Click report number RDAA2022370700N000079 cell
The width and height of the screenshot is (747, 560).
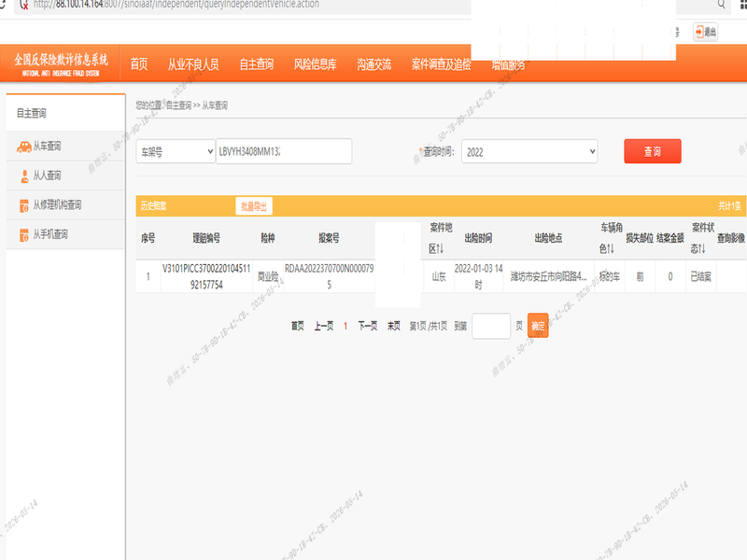(329, 276)
